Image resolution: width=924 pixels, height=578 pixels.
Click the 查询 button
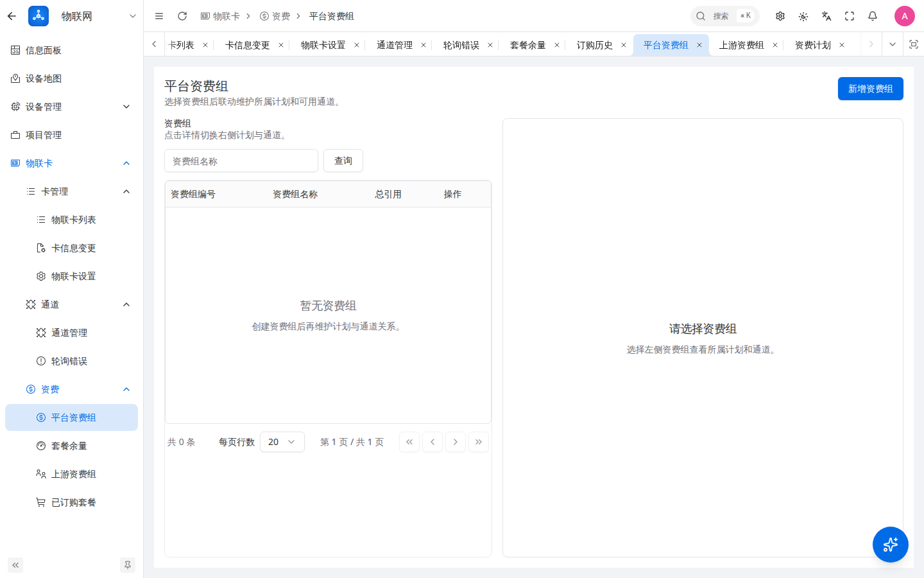[343, 161]
